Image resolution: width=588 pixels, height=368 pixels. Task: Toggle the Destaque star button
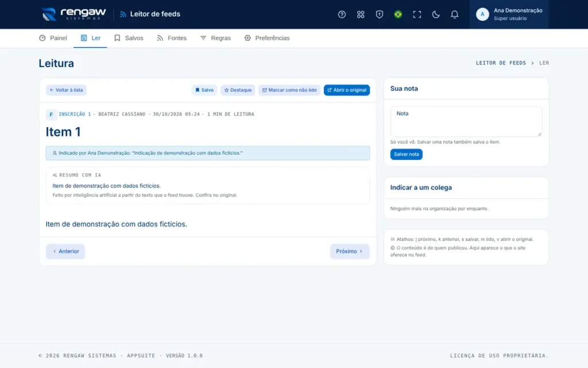tap(238, 90)
